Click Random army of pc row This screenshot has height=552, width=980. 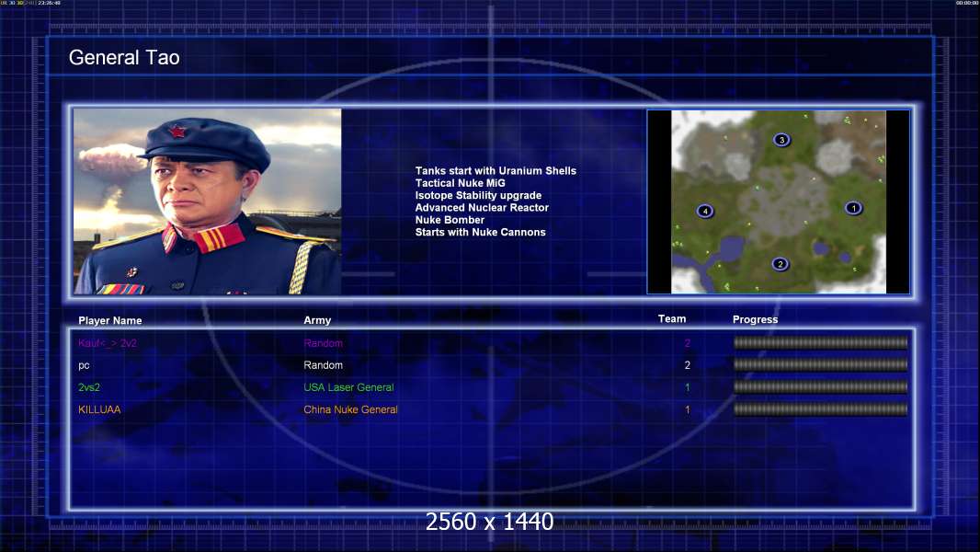click(x=323, y=365)
